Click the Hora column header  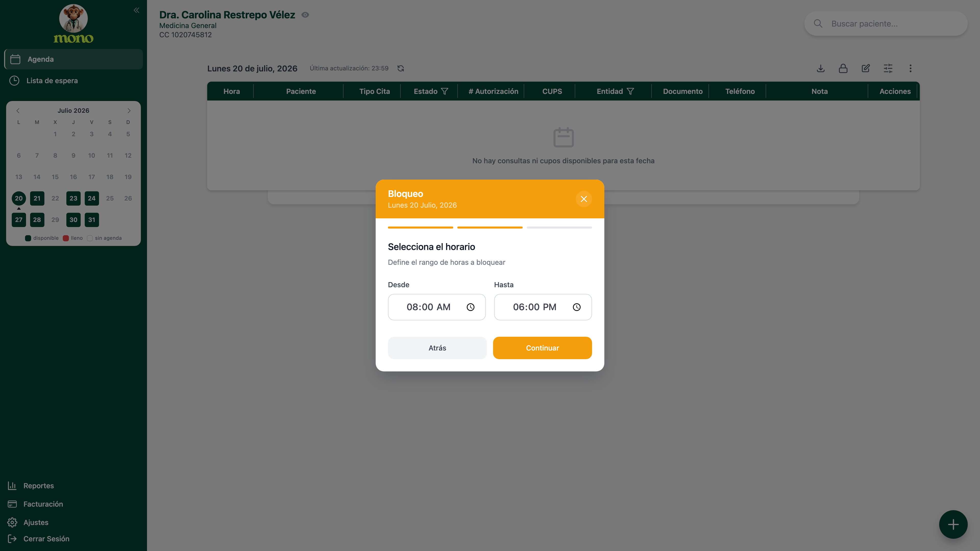[231, 91]
